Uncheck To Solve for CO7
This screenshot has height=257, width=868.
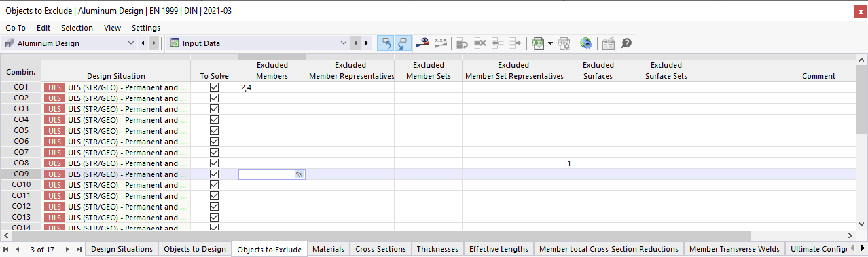(x=215, y=153)
